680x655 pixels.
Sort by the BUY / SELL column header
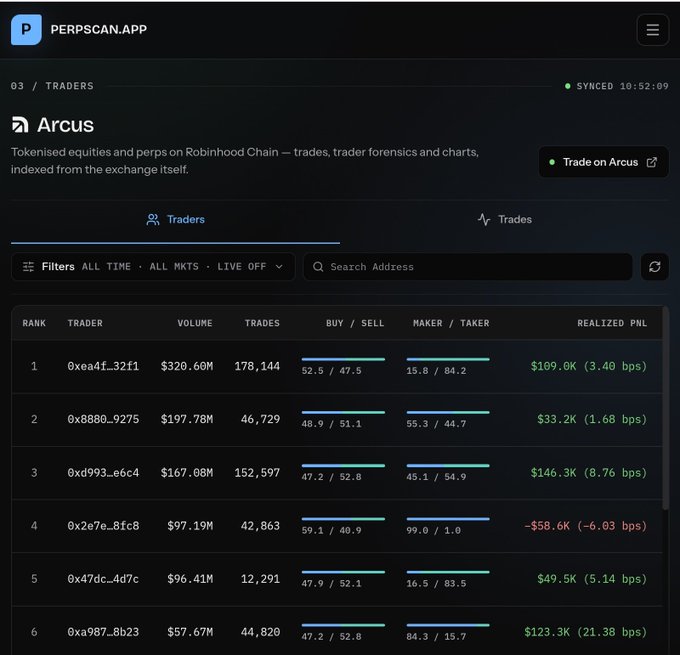(355, 323)
